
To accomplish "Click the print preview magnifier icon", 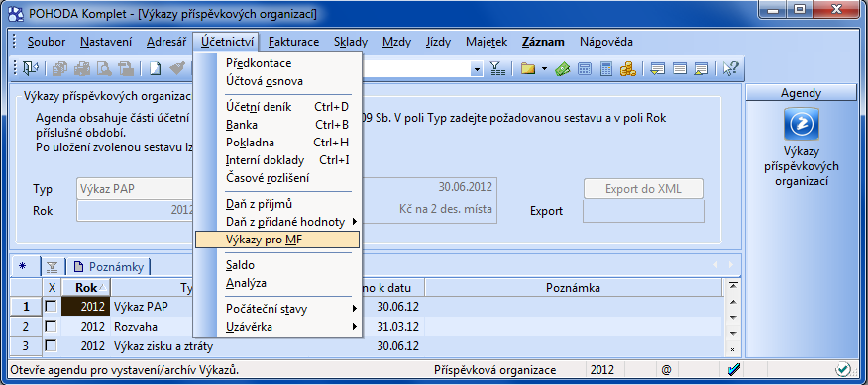I will [x=104, y=68].
